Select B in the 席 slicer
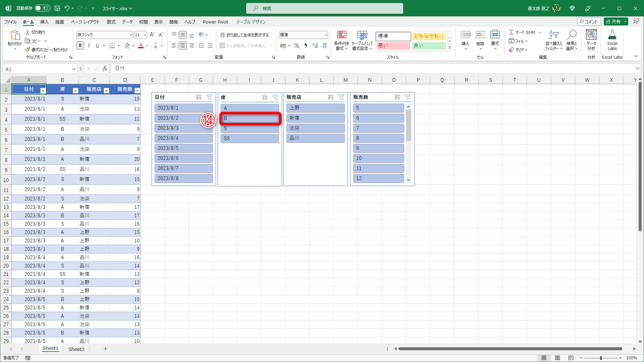 250,118
